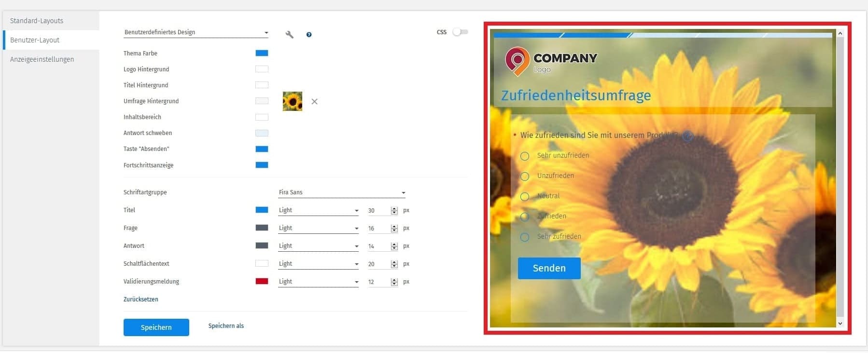Click the Speichern button
Image resolution: width=868 pixels, height=353 pixels.
pos(156,327)
